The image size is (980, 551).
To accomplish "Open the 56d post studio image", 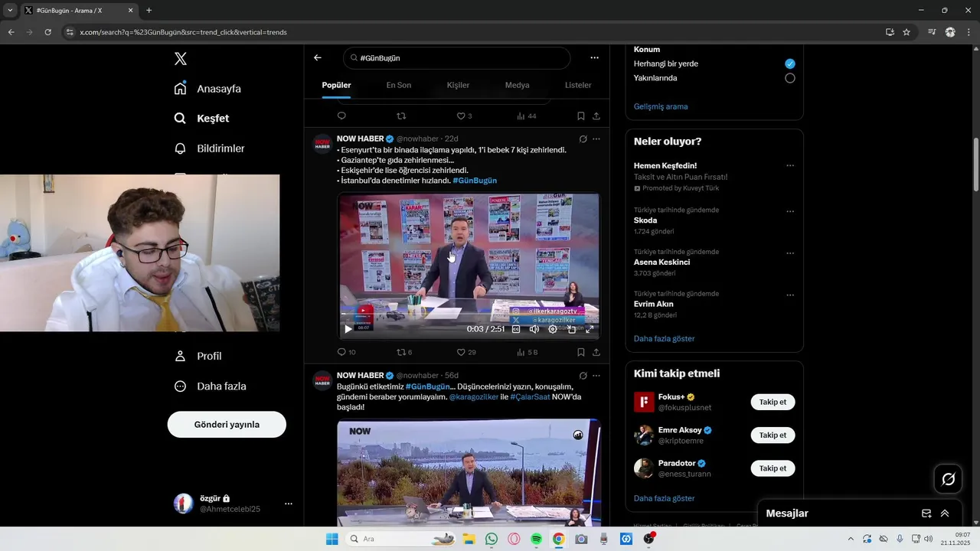I will tap(469, 472).
